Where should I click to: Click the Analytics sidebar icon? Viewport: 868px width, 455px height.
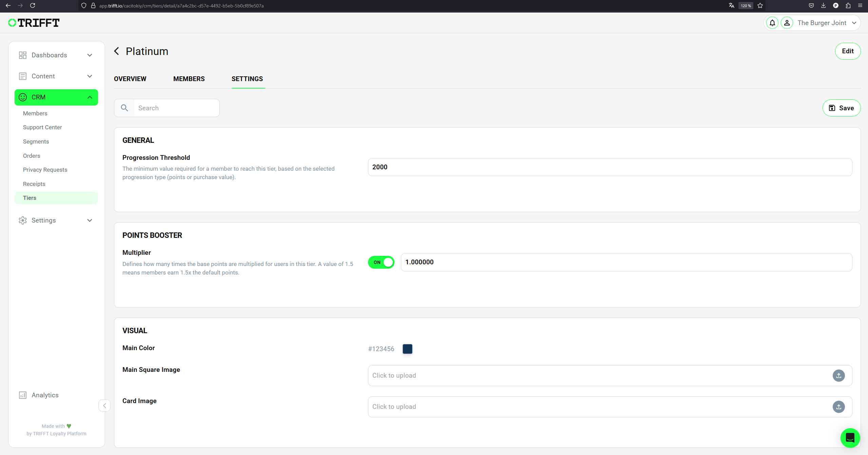[23, 395]
